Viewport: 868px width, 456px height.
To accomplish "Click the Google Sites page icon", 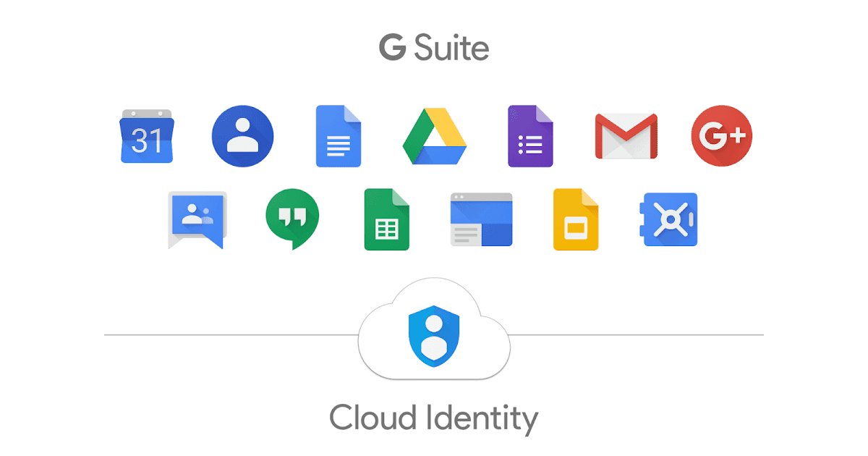I will (x=481, y=219).
